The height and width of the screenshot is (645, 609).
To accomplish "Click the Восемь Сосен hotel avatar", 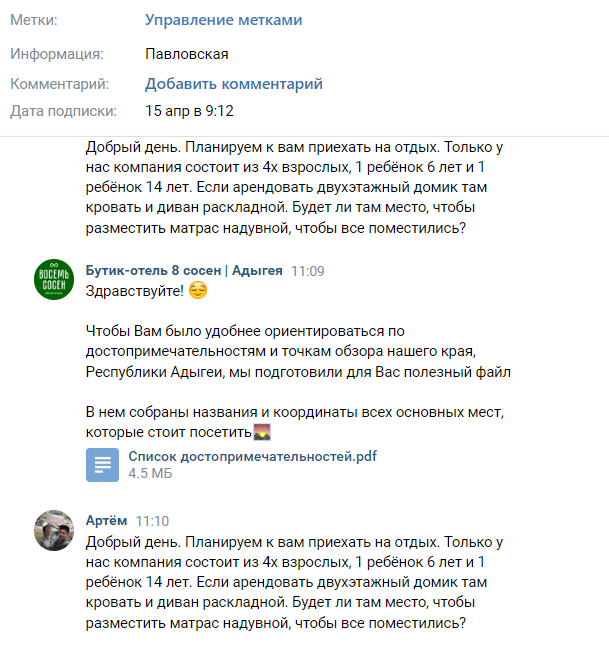I will [54, 280].
